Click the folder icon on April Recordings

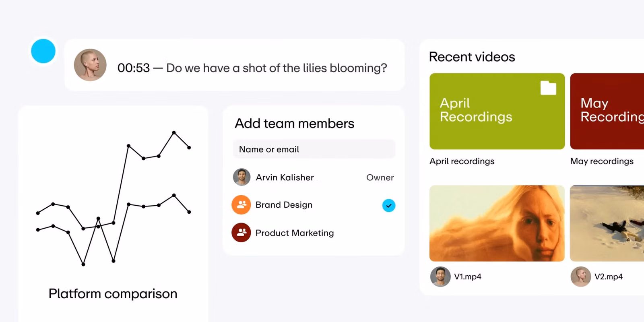(x=548, y=88)
